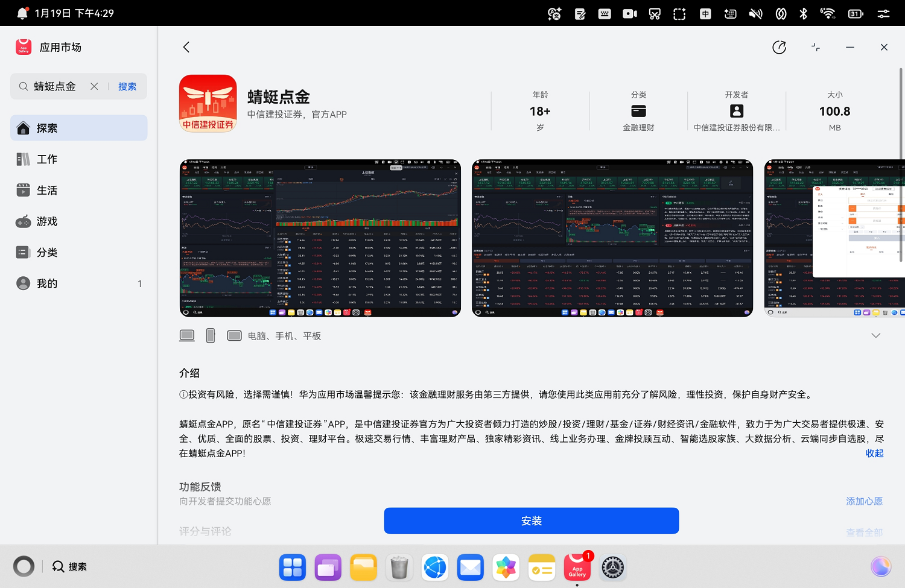Click the resize window icon top right
Image resolution: width=905 pixels, height=588 pixels.
point(815,47)
